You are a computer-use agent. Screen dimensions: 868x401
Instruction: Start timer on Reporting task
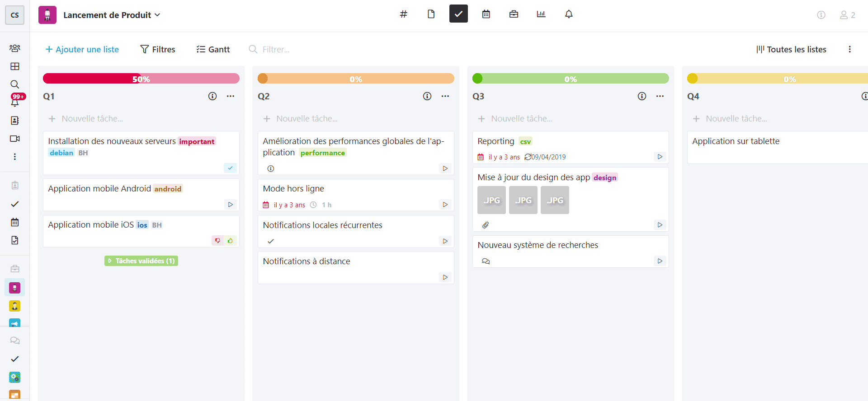pos(660,157)
